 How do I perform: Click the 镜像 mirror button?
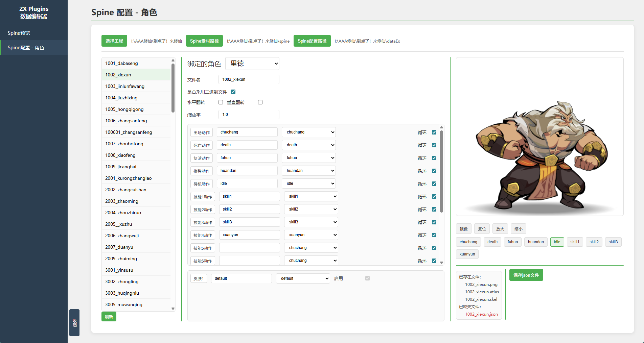click(x=464, y=229)
